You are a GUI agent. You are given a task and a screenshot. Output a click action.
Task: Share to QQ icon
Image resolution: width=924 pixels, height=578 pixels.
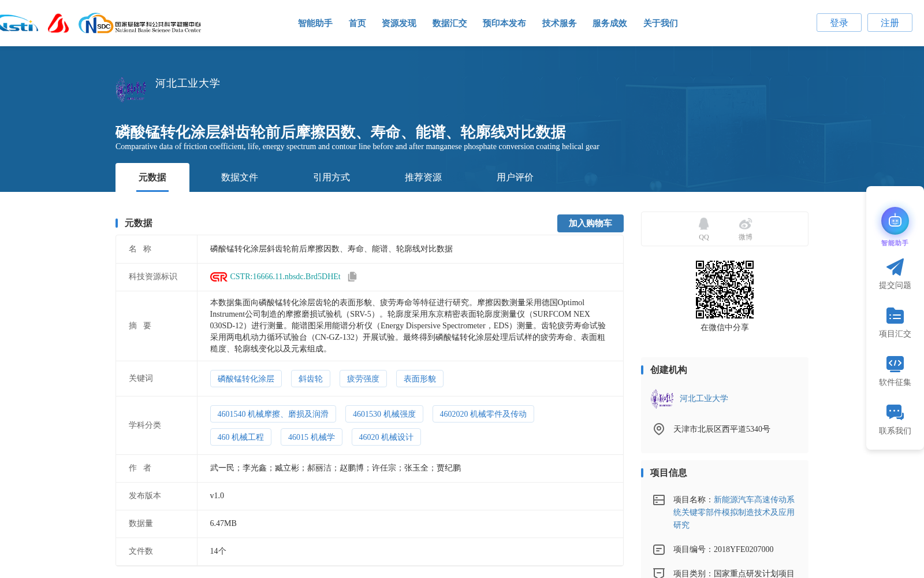(x=703, y=224)
